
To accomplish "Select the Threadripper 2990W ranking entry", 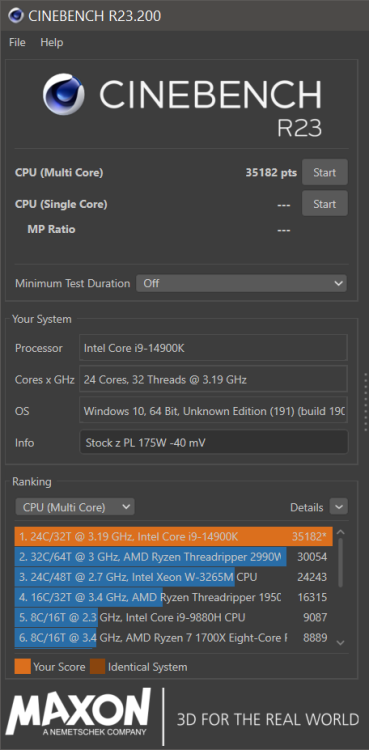I will [x=173, y=557].
